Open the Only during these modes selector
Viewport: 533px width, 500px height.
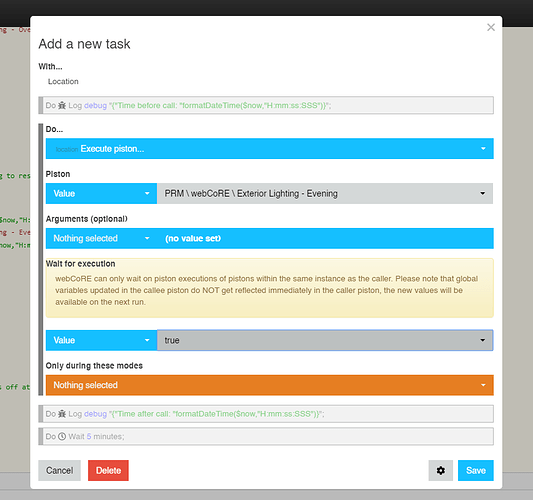(x=270, y=385)
